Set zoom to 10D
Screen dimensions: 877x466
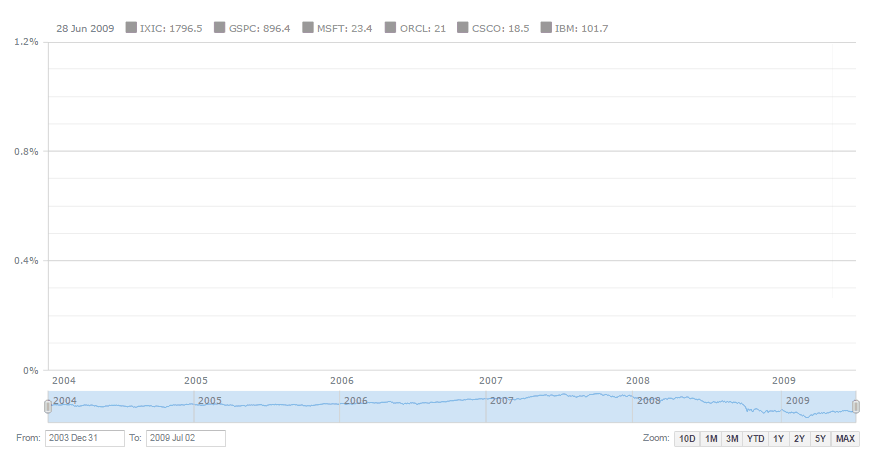[686, 439]
